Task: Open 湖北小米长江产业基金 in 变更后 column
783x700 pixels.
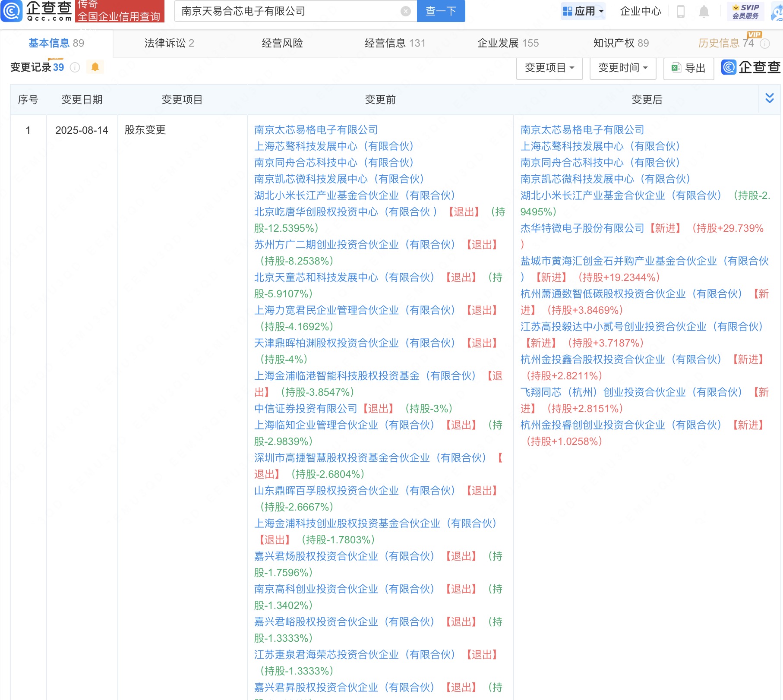Action: 621,195
